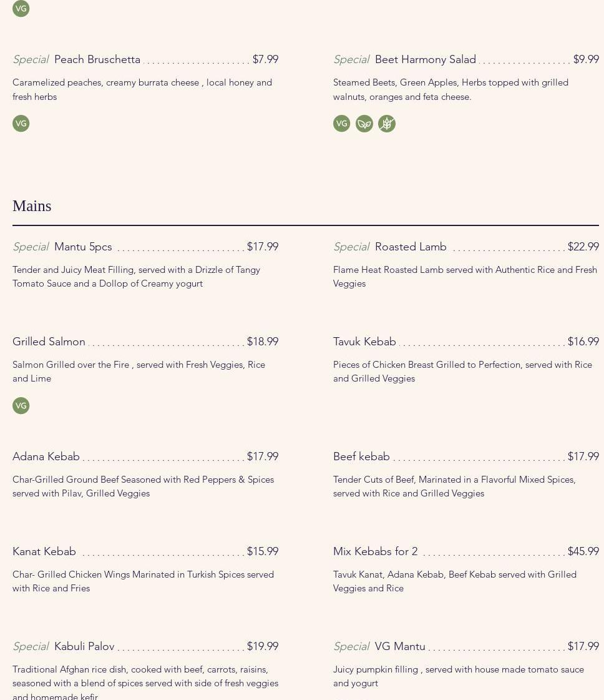This screenshot has height=700, width=604.
Task: Click the vegetarian icon under Peach Bruschetta
Action: click(x=21, y=124)
